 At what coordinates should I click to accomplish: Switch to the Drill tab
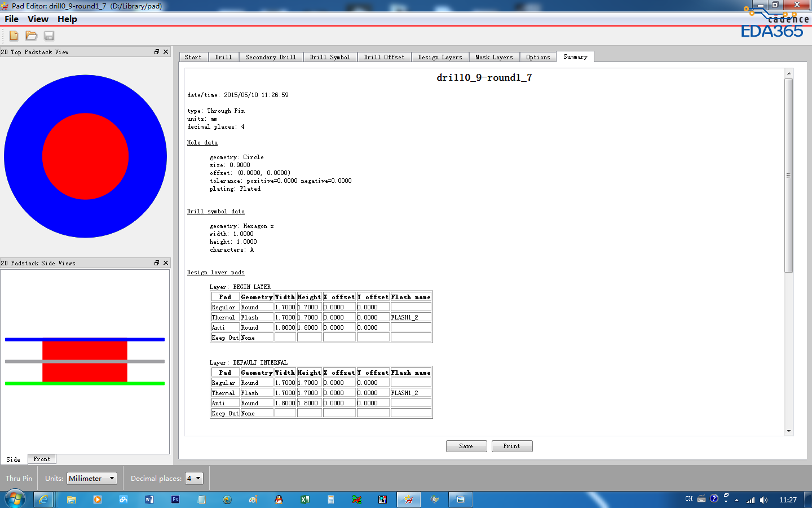click(x=223, y=57)
